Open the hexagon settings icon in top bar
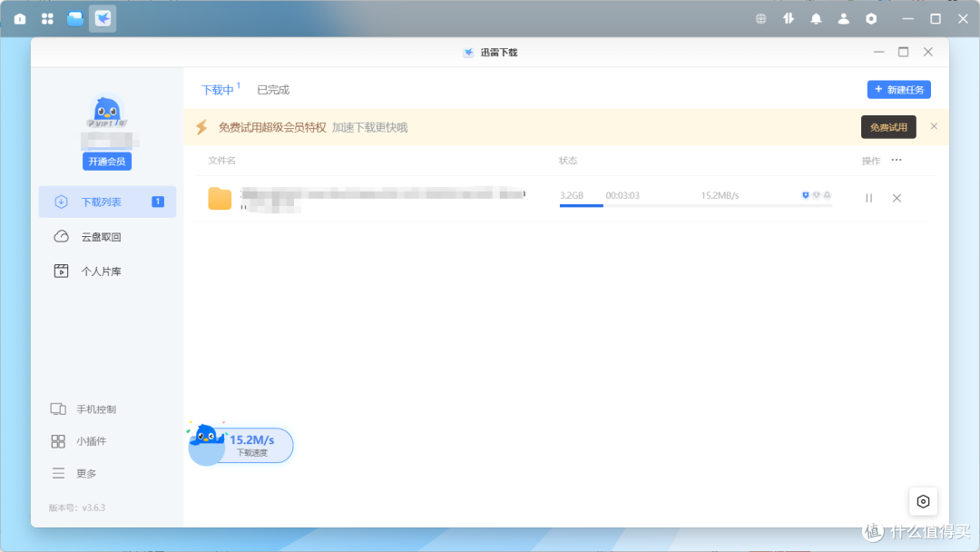Viewport: 980px width, 552px height. (871, 19)
